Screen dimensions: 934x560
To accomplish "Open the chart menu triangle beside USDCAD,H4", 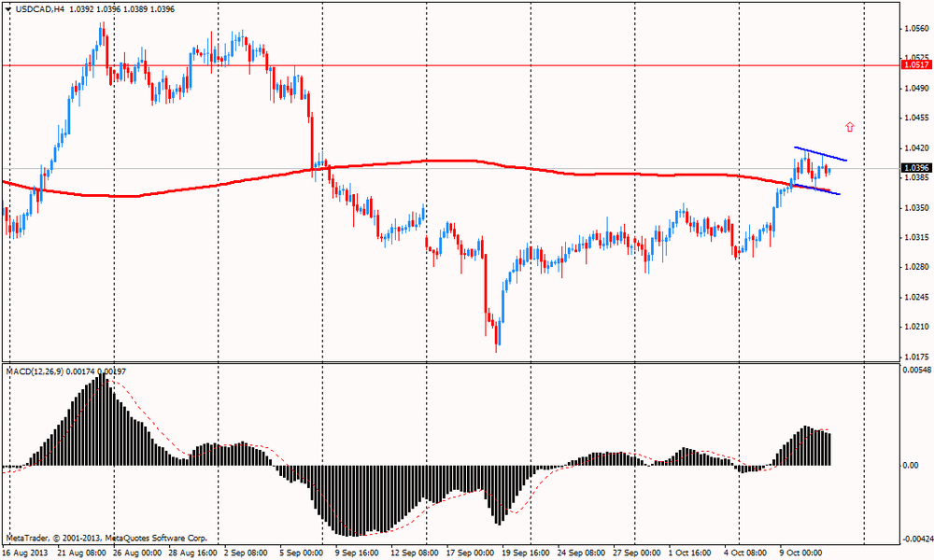I will [x=7, y=9].
